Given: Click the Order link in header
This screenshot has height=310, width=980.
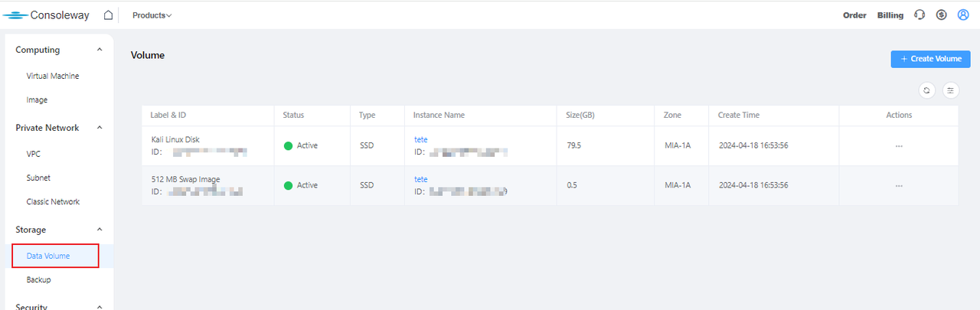Looking at the screenshot, I should (854, 15).
